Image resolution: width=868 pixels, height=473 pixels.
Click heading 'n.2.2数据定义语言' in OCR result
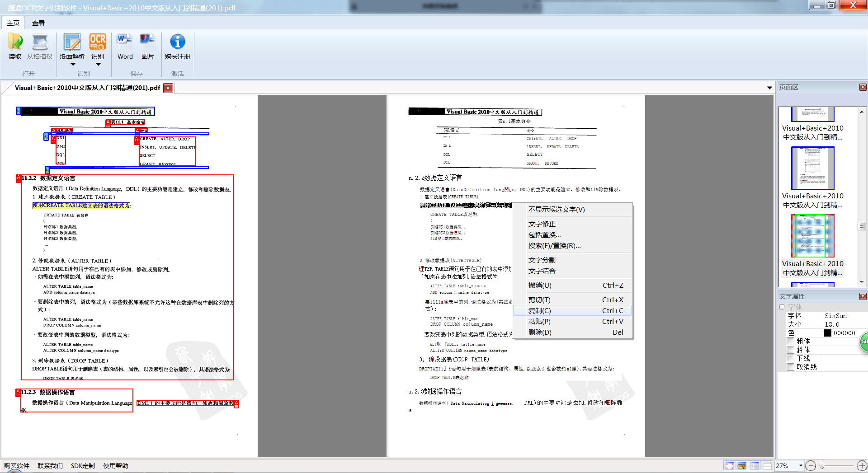tap(435, 178)
